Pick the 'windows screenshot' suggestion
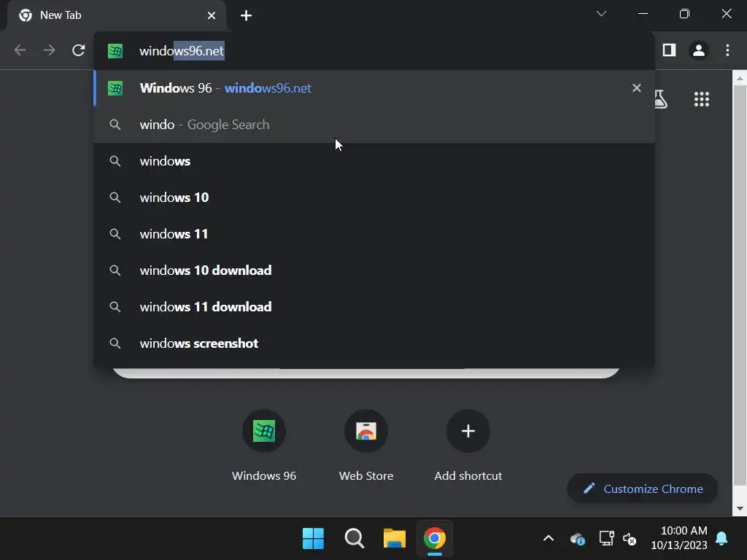Screen dimensions: 747x560 click(374, 343)
